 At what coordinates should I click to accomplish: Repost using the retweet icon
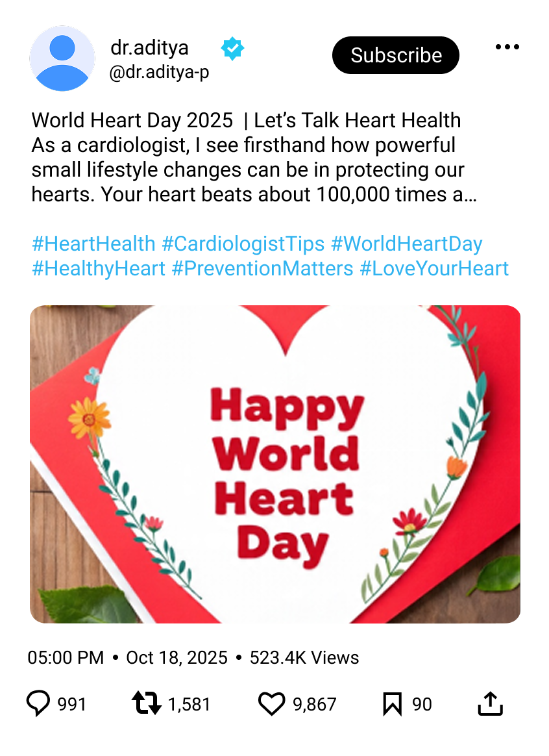[x=148, y=702]
